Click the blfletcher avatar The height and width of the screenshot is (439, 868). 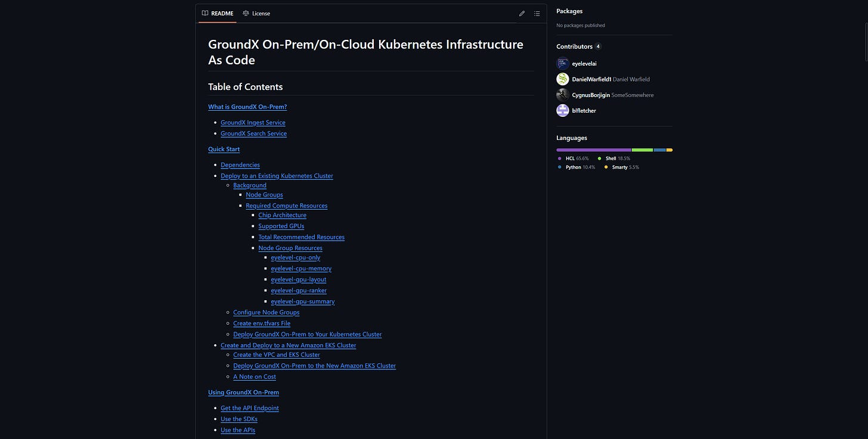pyautogui.click(x=563, y=110)
